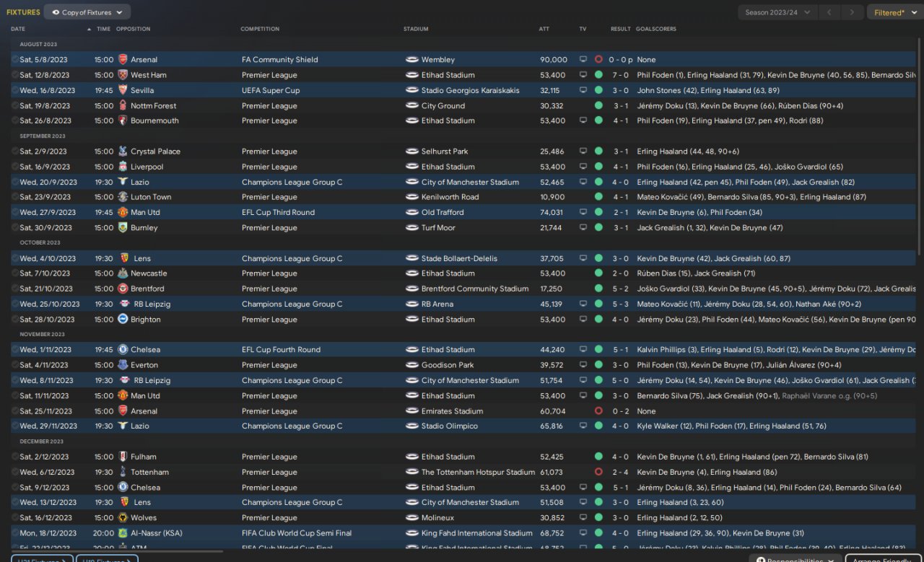Click the green result dot in the West Ham row

(x=598, y=75)
